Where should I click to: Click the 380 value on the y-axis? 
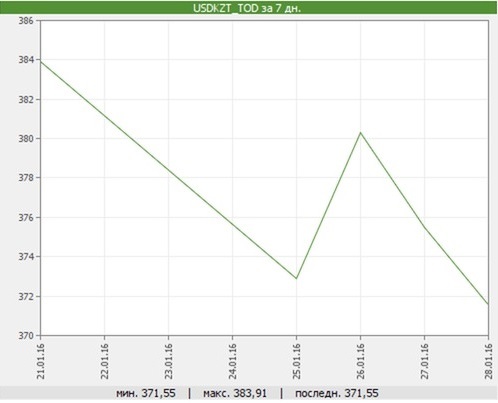pyautogui.click(x=26, y=138)
